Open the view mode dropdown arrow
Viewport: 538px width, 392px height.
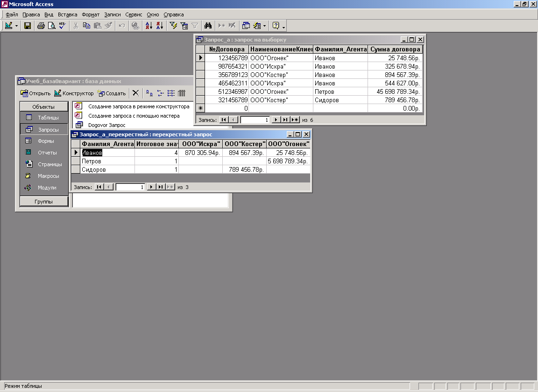(16, 26)
